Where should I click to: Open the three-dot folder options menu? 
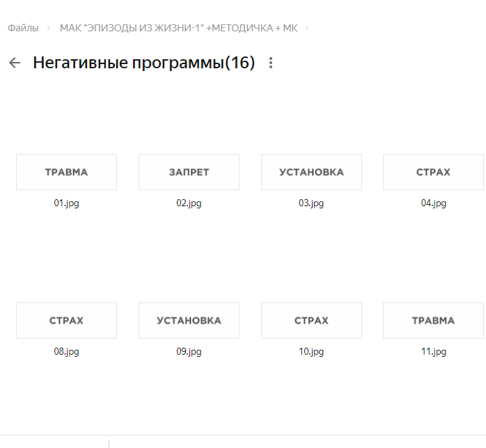[271, 63]
